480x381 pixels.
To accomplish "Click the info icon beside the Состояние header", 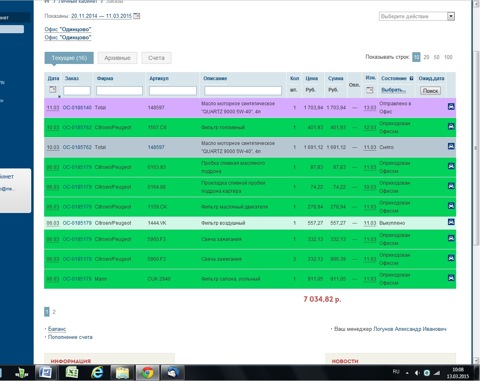I will click(411, 78).
